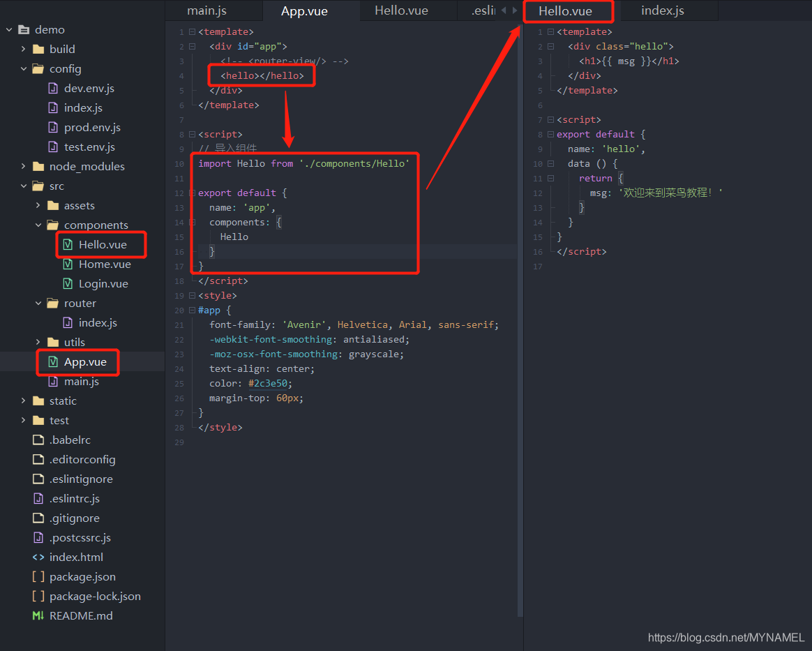Image resolution: width=812 pixels, height=651 pixels.
Task: Click the Login.vue Vue file icon
Action: point(68,283)
